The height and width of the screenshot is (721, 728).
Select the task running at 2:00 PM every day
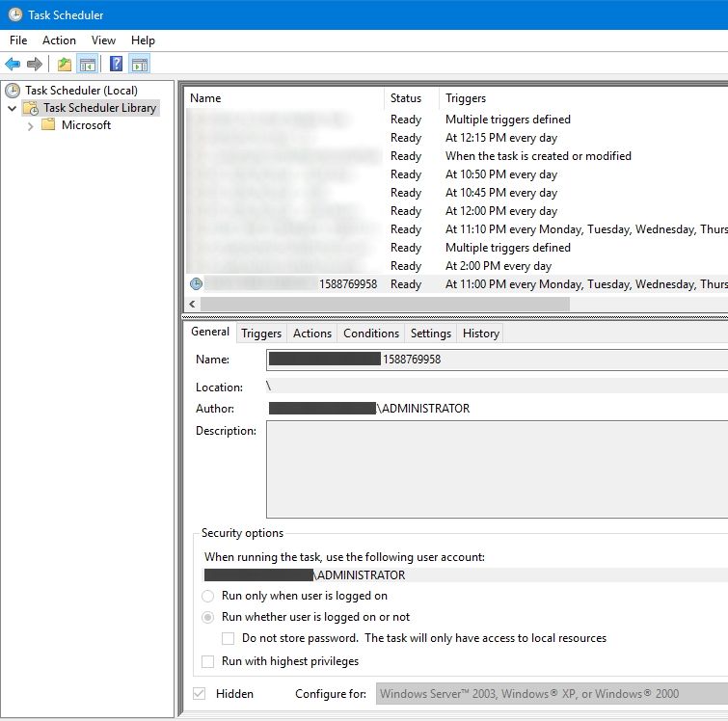pos(457,266)
